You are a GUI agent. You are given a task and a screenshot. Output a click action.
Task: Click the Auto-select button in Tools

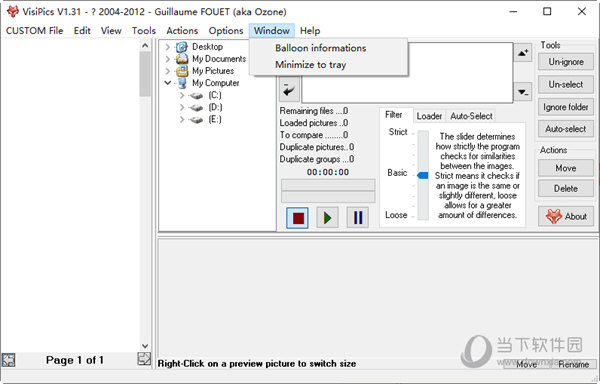tap(566, 129)
